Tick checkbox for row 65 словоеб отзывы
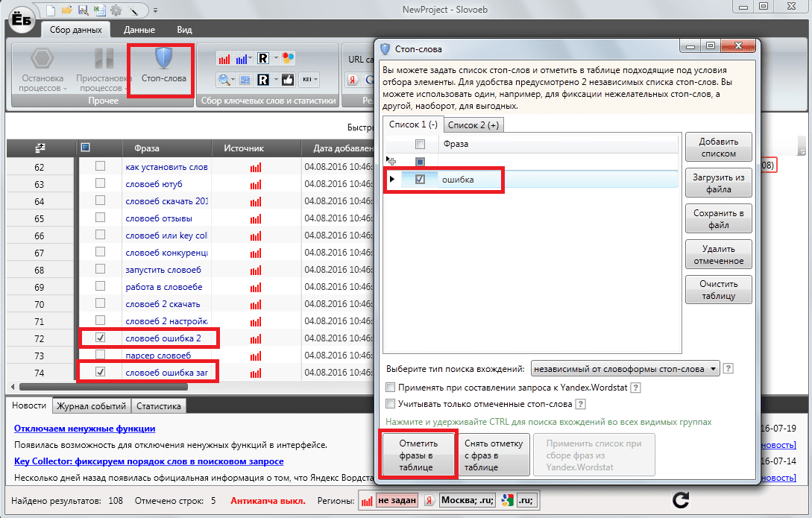Image resolution: width=812 pixels, height=518 pixels. (x=100, y=218)
